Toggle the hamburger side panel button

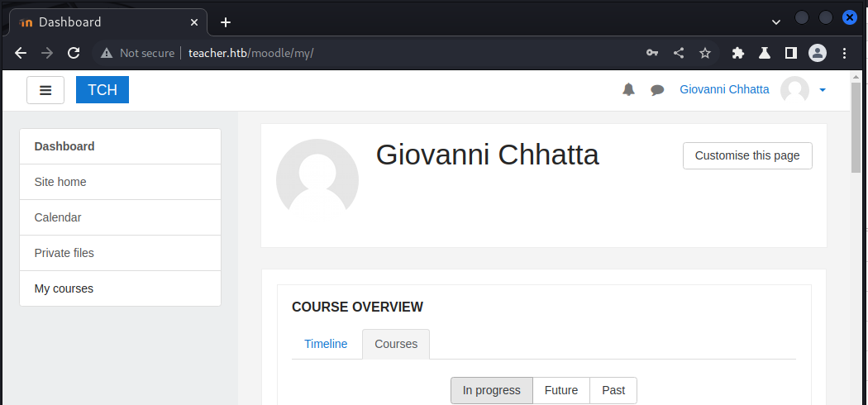(45, 90)
